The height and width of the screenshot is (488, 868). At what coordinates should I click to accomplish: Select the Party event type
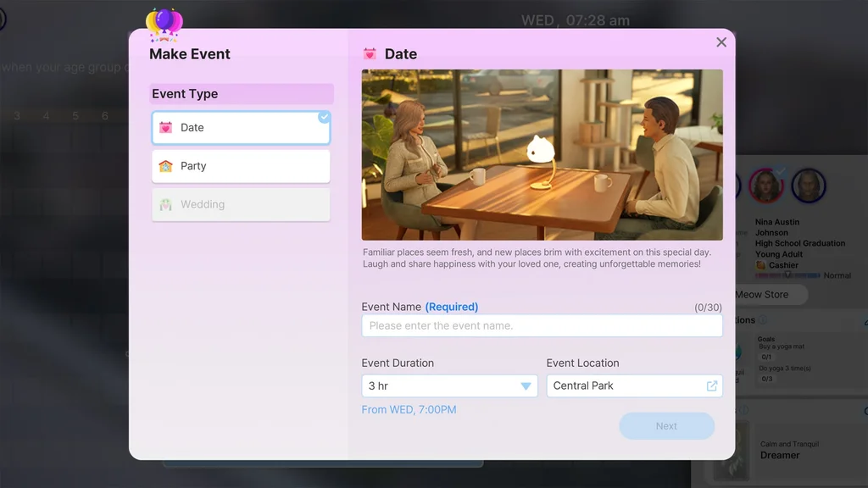(241, 166)
